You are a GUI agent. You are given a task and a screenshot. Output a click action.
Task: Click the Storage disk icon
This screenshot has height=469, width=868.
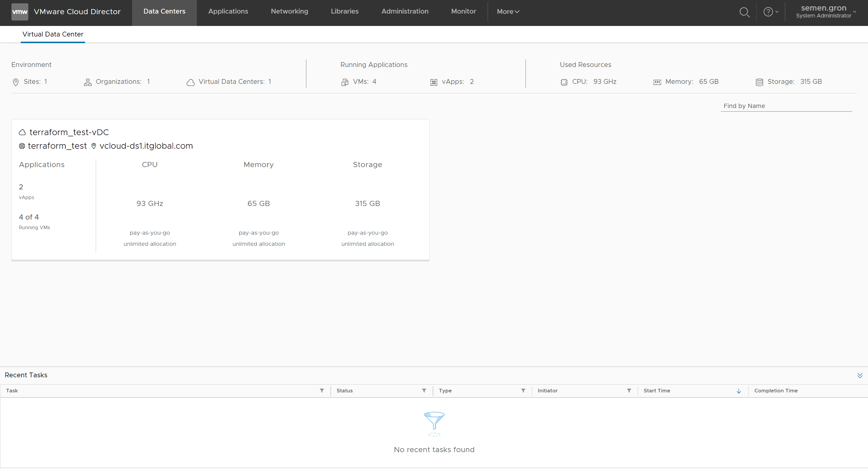[x=759, y=82]
